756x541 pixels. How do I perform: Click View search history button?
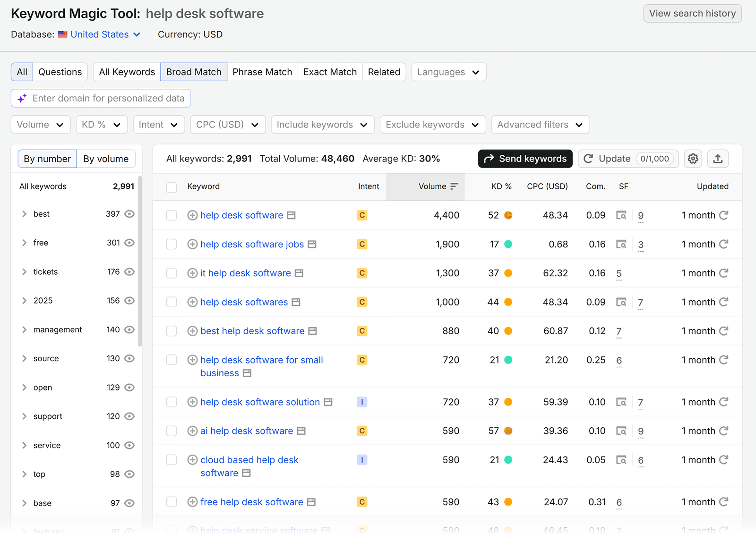click(692, 13)
